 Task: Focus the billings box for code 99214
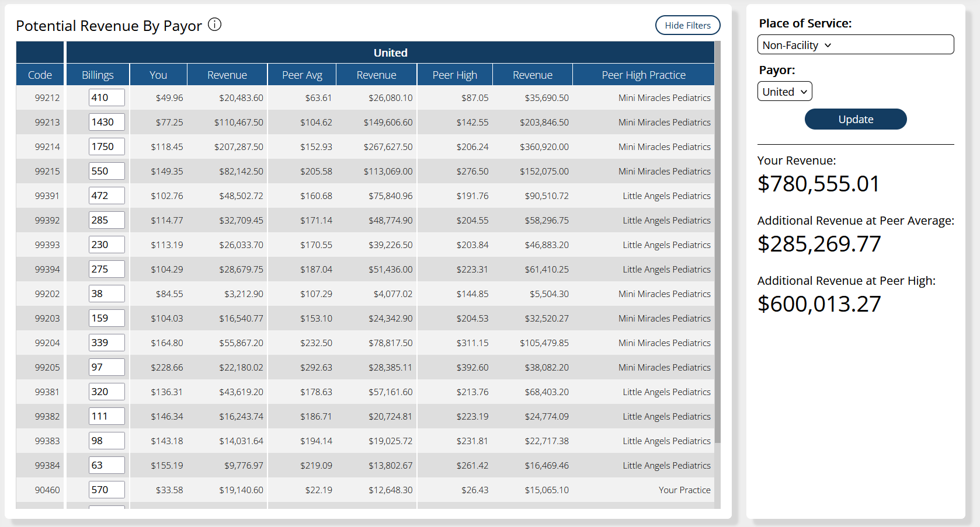(106, 146)
